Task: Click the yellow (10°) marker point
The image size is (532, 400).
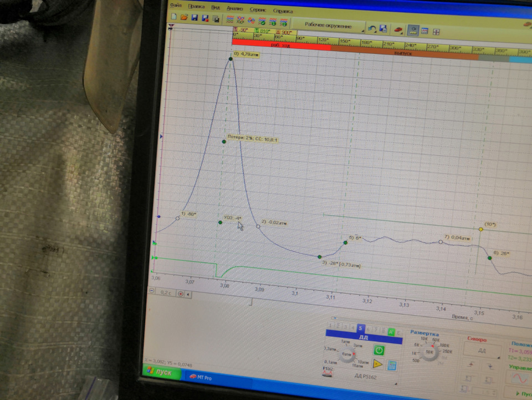Action: coord(481,230)
